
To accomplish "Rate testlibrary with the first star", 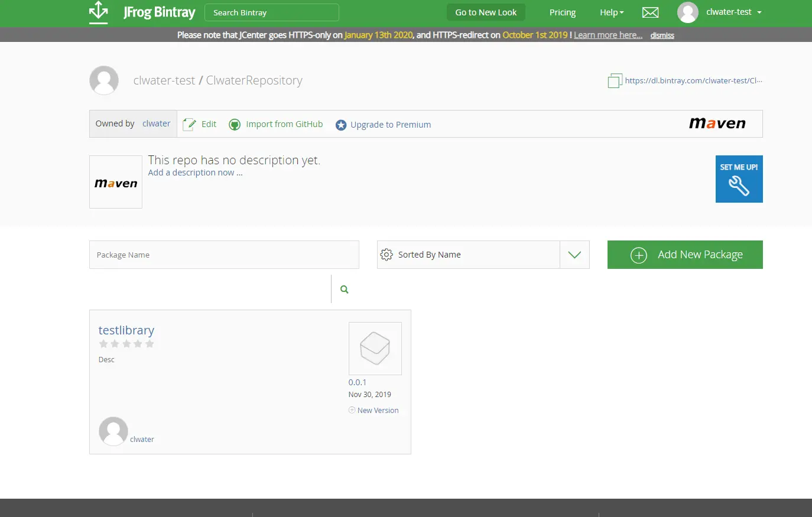I will click(x=103, y=344).
